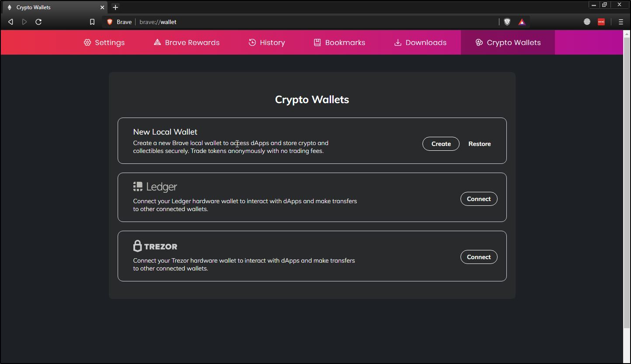Click the gear icon beside Settings

coord(86,42)
